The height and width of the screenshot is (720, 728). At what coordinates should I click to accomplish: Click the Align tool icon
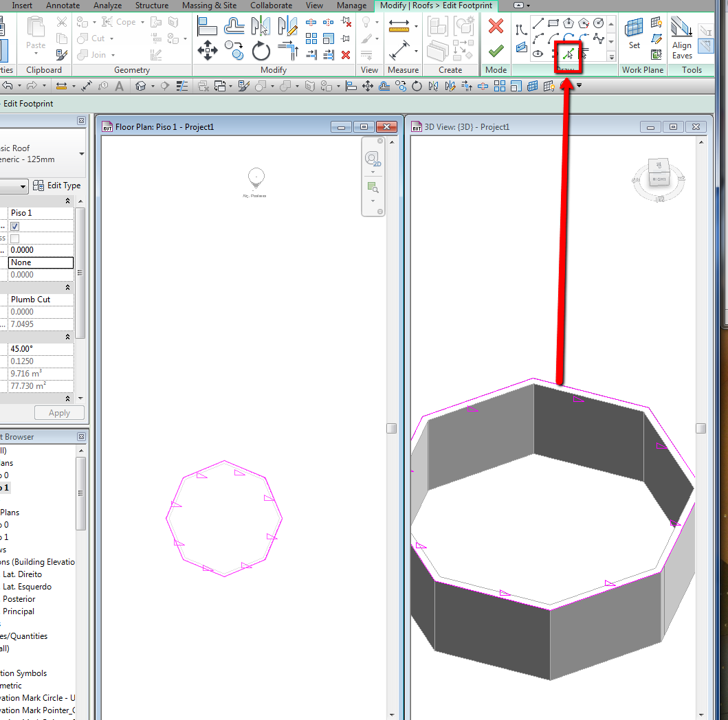click(x=208, y=26)
